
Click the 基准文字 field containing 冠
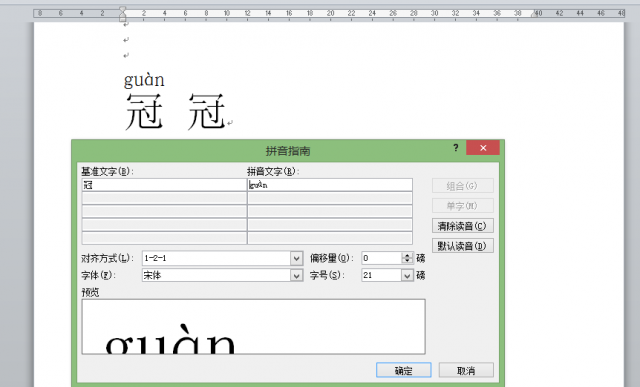(164, 185)
